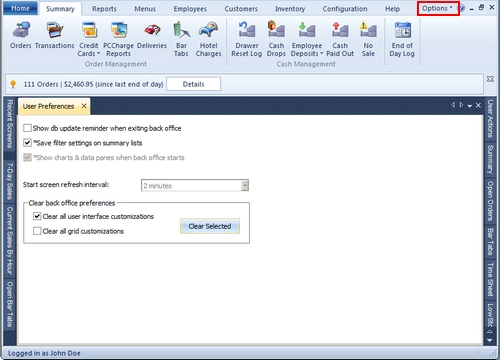Open the Menus tab
The height and width of the screenshot is (360, 500).
point(145,9)
